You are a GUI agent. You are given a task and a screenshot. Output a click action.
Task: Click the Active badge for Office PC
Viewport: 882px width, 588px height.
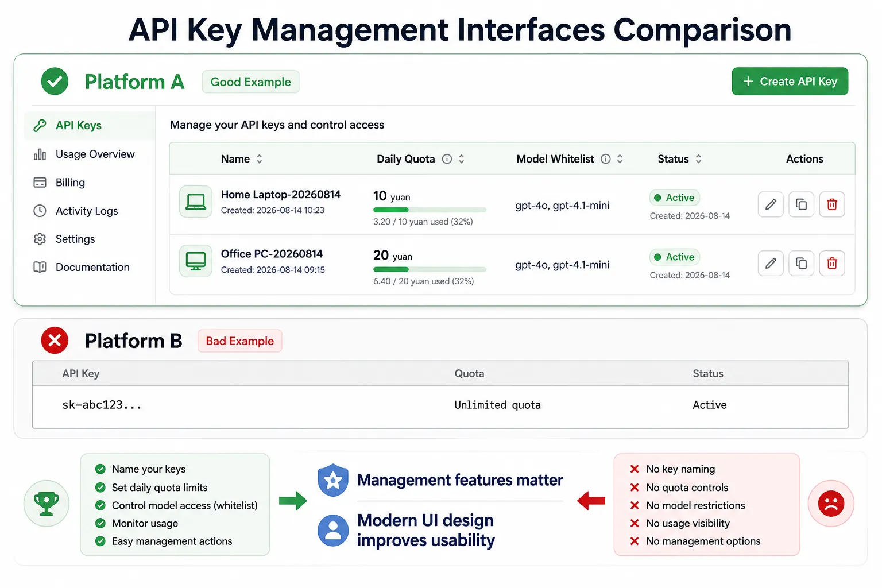[675, 257]
